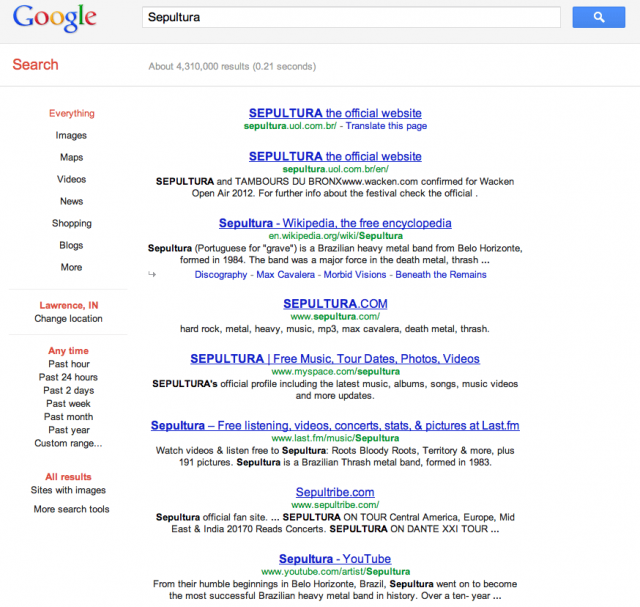Filter results to Past 2 days
Image resolution: width=640 pixels, height=607 pixels.
pos(69,391)
